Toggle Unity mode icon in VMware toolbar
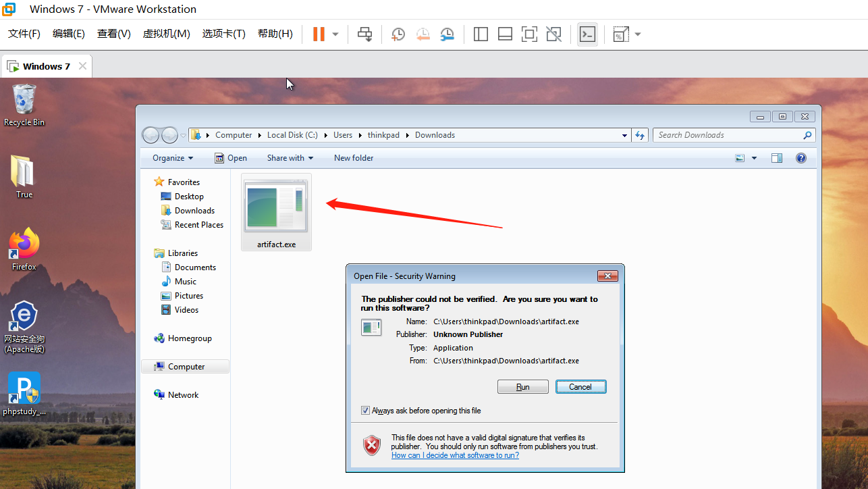This screenshot has width=868, height=489. point(554,34)
